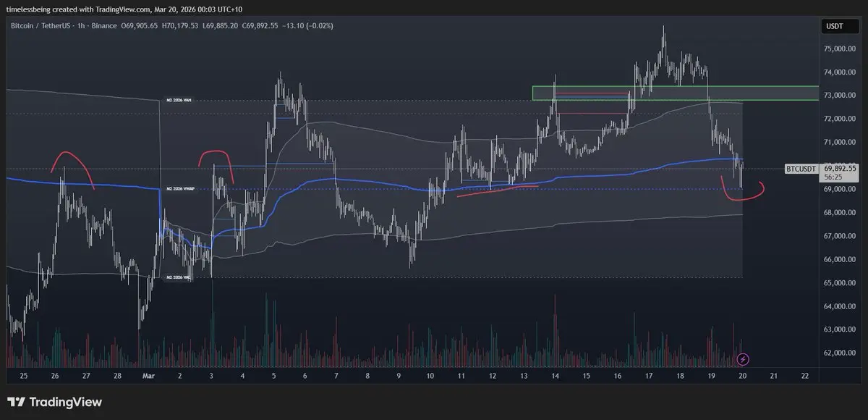Viewport: 868px width, 420px height.
Task: Click the 73,000.00 price axis label
Action: coord(840,96)
